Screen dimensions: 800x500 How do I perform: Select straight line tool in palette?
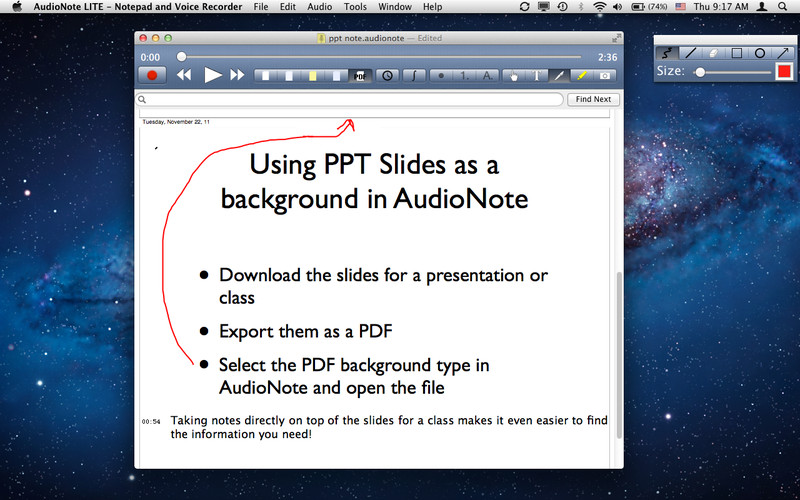(690, 53)
